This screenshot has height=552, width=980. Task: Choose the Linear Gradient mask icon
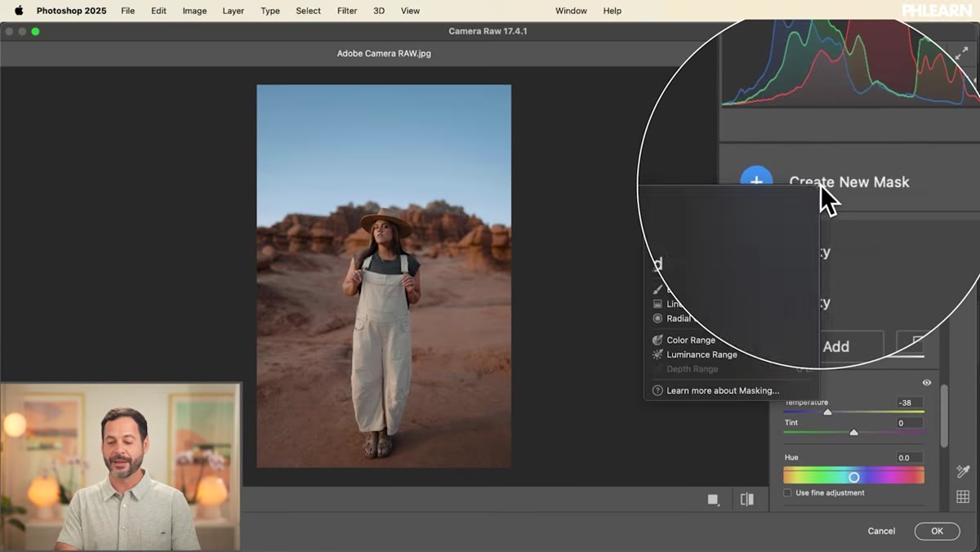[657, 304]
